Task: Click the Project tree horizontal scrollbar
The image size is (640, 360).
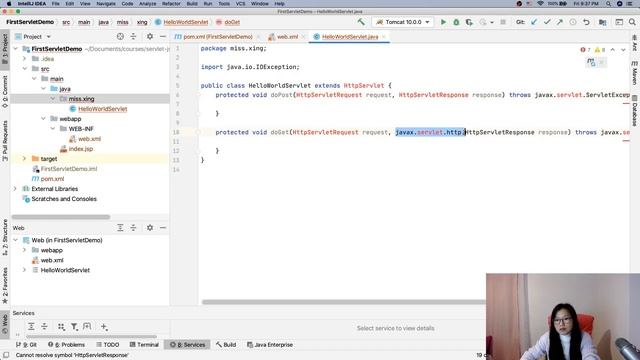Action: point(61,217)
